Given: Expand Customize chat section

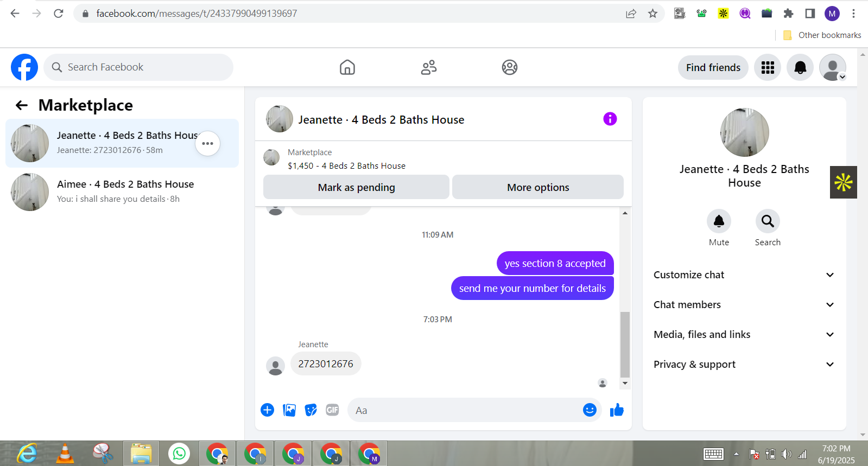Looking at the screenshot, I should pos(744,275).
